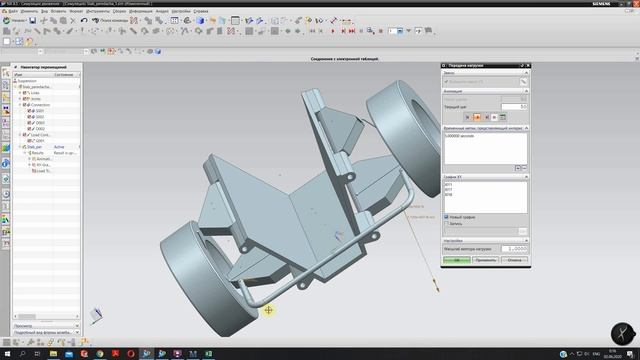Click the Delete X icon in toolbar
This screenshot has width=640, height=360.
click(73, 20)
